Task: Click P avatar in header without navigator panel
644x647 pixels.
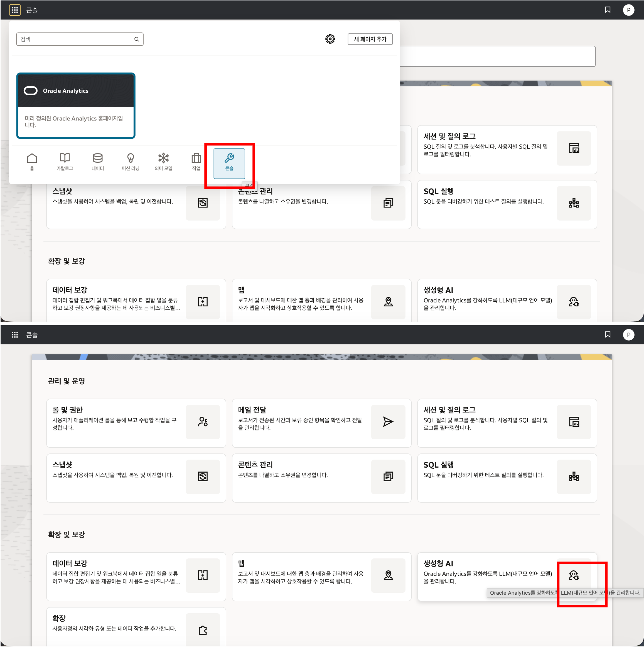Action: [x=628, y=335]
